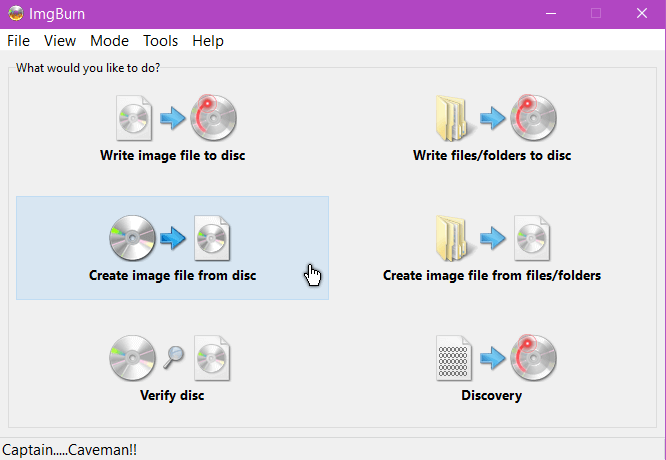Close the ImgBurn window
The image size is (666, 460).
point(642,14)
